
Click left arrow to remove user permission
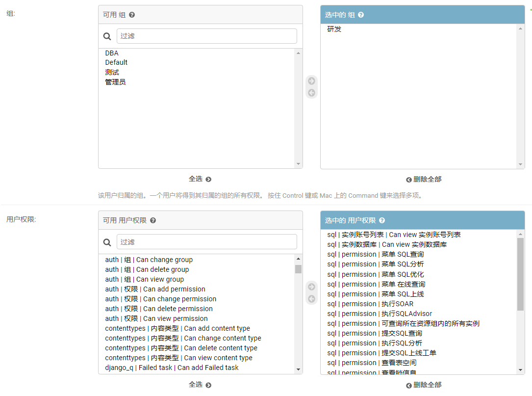[x=311, y=299]
